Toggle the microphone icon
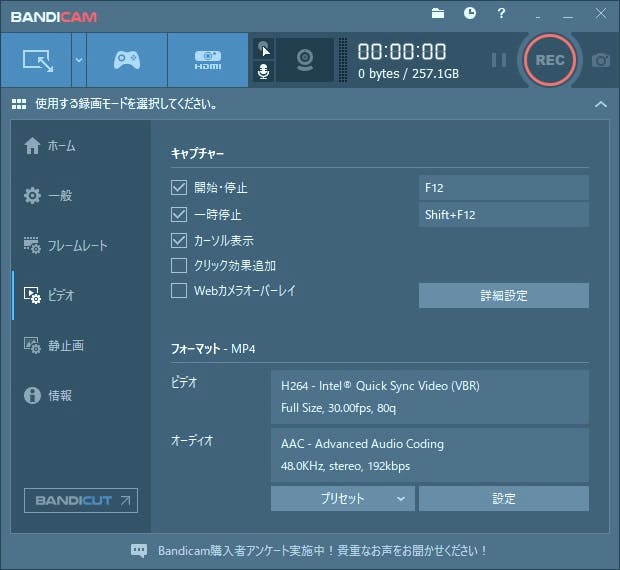This screenshot has width=620, height=570. click(263, 72)
